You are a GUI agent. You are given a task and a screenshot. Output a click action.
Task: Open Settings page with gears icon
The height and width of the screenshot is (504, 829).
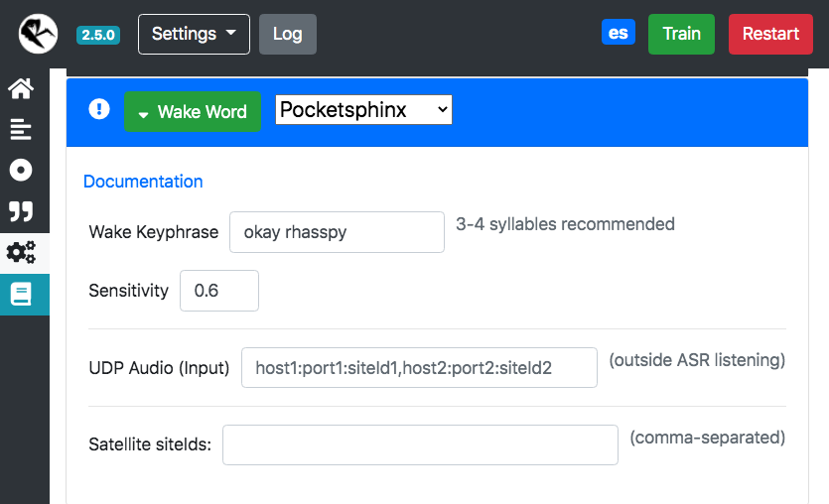pos(21,253)
